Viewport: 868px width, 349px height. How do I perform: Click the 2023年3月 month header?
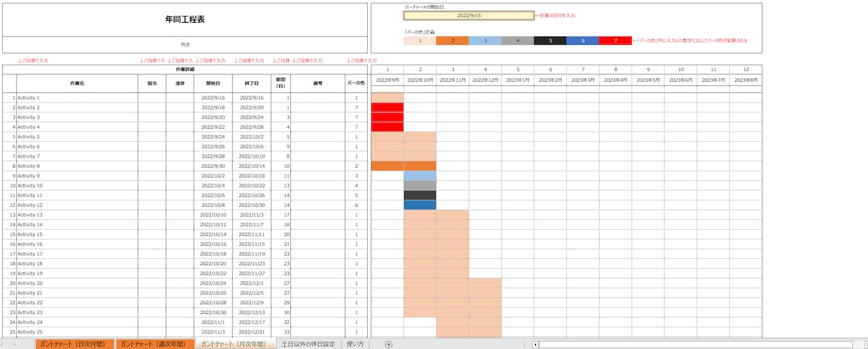(x=583, y=80)
